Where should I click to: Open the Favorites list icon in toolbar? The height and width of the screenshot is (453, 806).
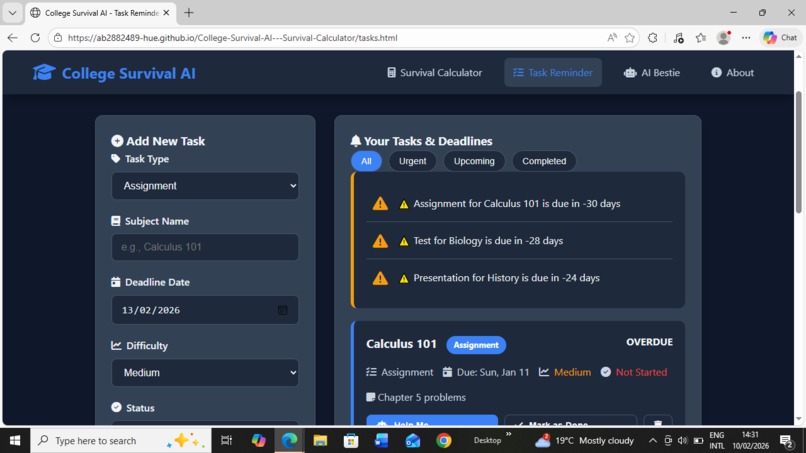point(701,38)
